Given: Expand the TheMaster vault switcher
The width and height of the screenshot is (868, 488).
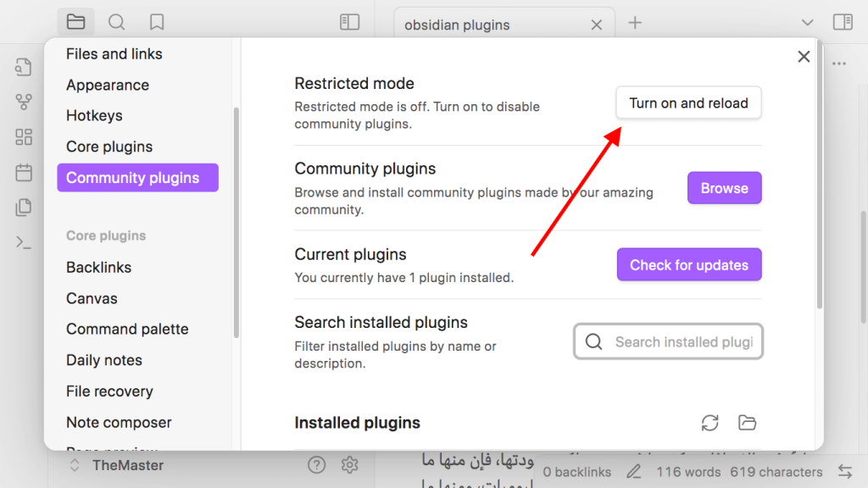Looking at the screenshot, I should [x=117, y=465].
